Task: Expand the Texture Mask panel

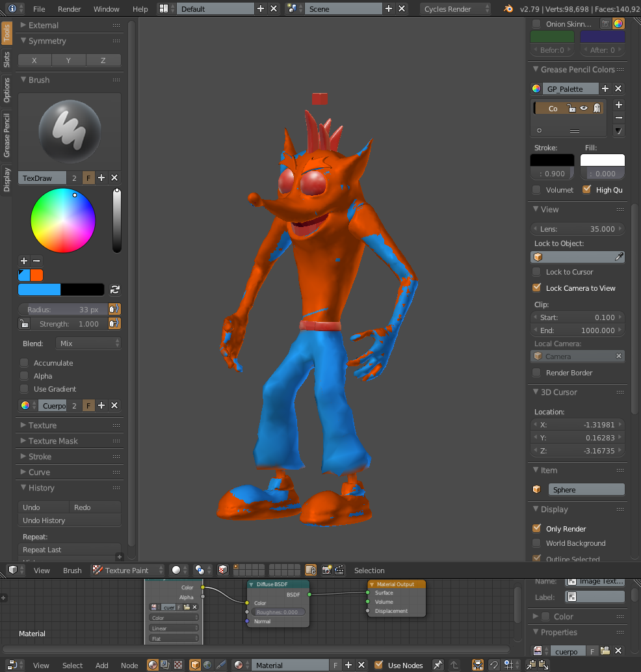Action: tap(53, 441)
